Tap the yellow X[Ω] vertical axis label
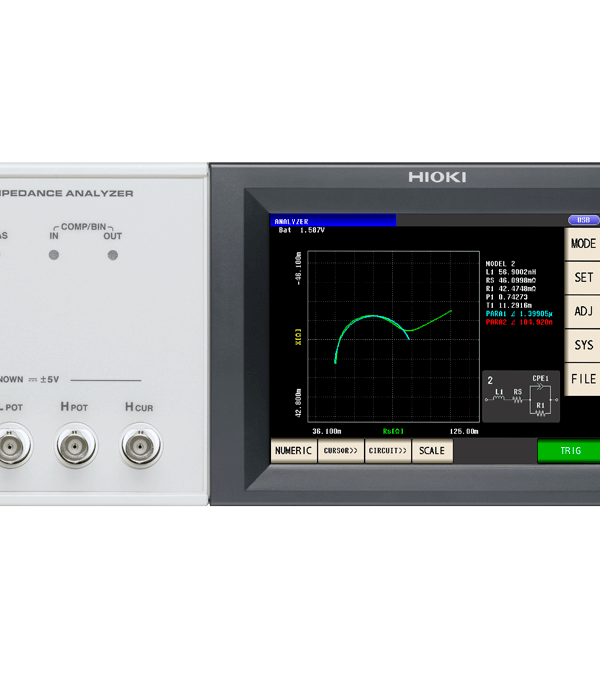600x694 pixels. click(298, 336)
